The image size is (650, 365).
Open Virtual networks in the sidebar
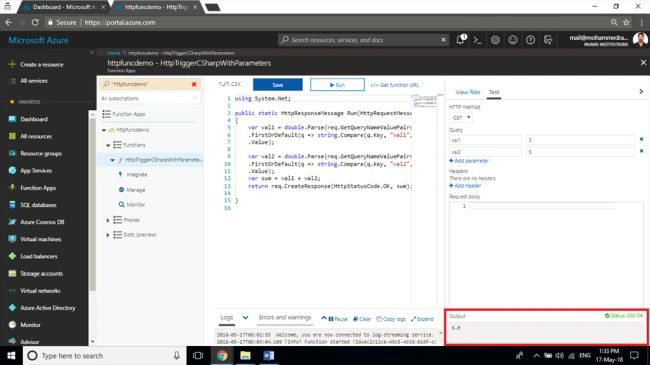coord(40,291)
